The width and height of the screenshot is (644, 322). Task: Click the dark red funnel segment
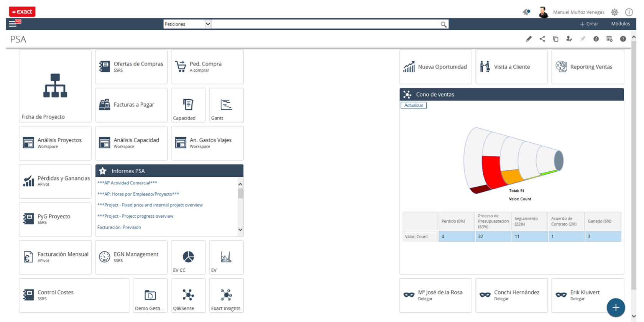click(481, 189)
